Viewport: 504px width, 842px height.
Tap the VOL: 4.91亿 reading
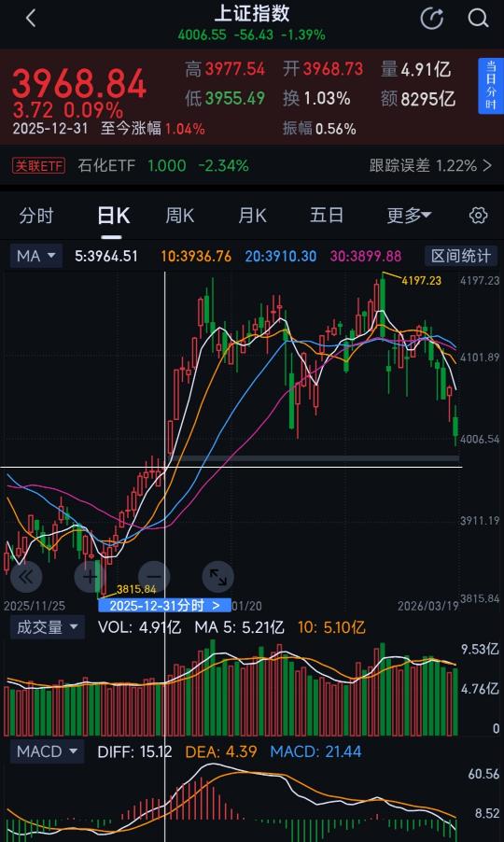tap(140, 627)
